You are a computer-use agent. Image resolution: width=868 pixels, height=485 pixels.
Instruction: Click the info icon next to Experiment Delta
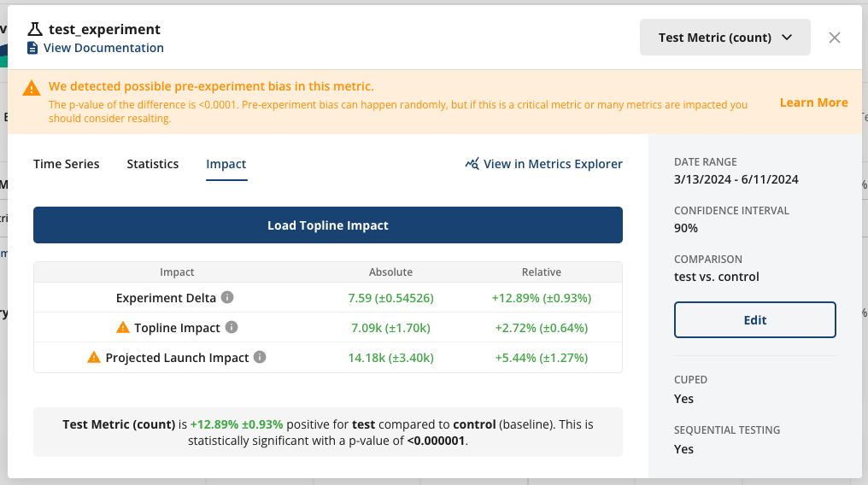tap(227, 297)
